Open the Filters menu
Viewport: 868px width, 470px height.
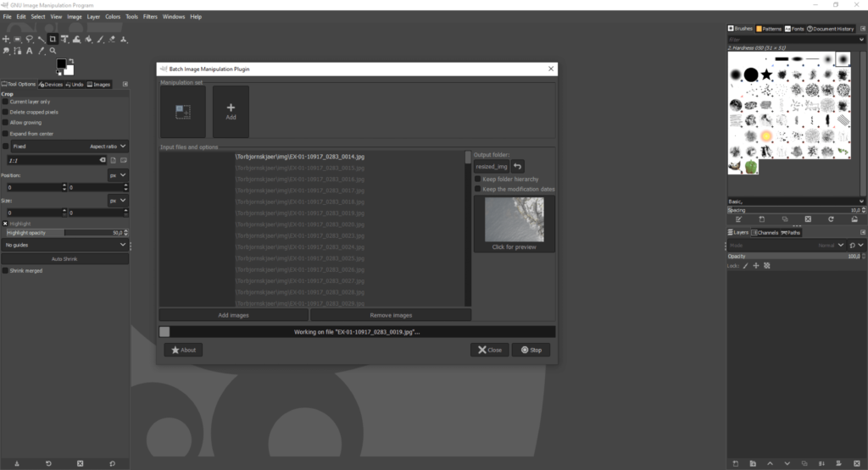(150, 16)
